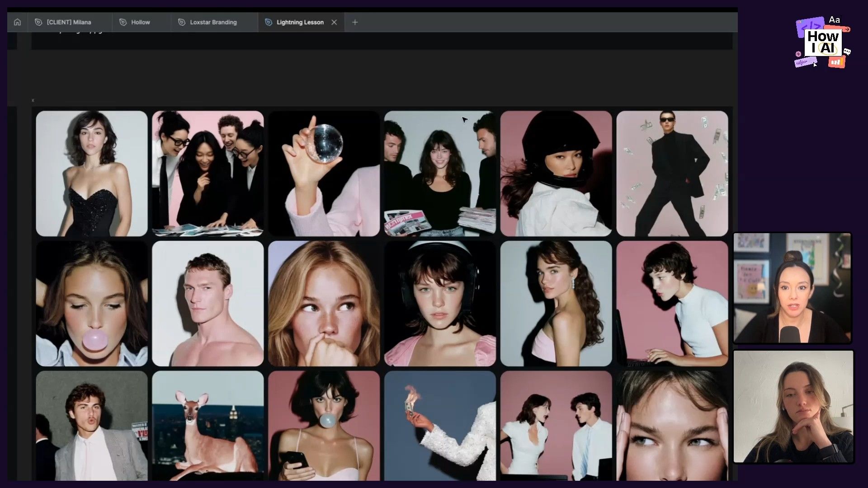Open the Loxstar Branding tab
Screen dimensions: 868x488
(x=214, y=22)
